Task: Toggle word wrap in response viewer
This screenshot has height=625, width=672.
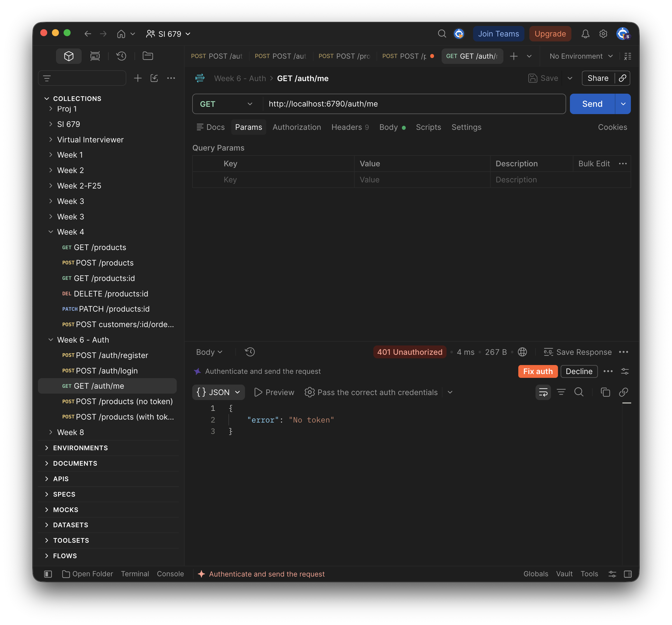Action: click(543, 392)
